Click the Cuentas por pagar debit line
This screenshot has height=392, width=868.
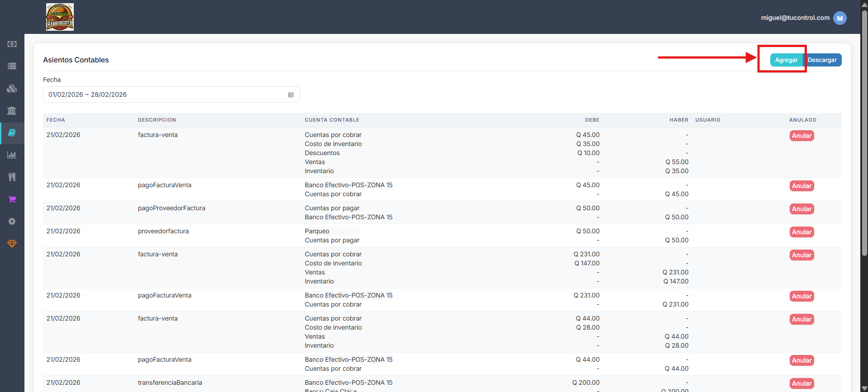(x=332, y=208)
